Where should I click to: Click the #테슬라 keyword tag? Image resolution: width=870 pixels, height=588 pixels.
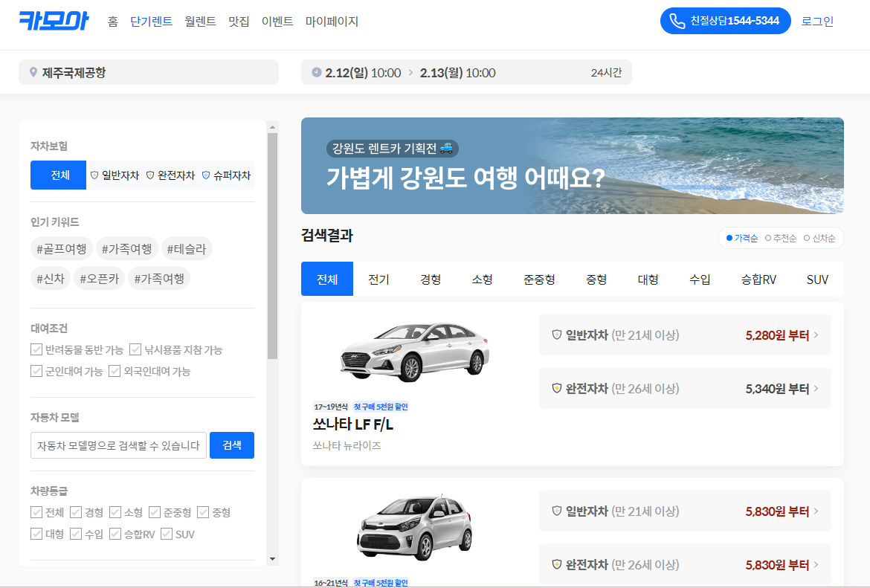point(187,248)
